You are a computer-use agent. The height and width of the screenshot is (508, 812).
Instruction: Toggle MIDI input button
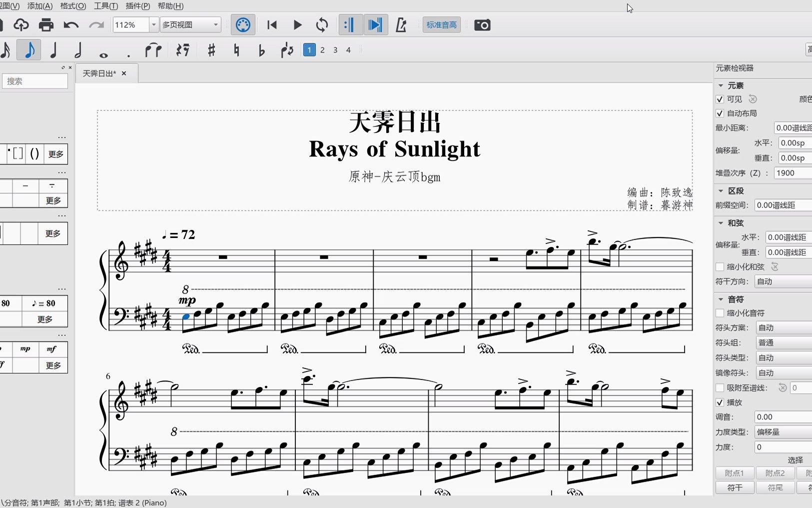243,25
